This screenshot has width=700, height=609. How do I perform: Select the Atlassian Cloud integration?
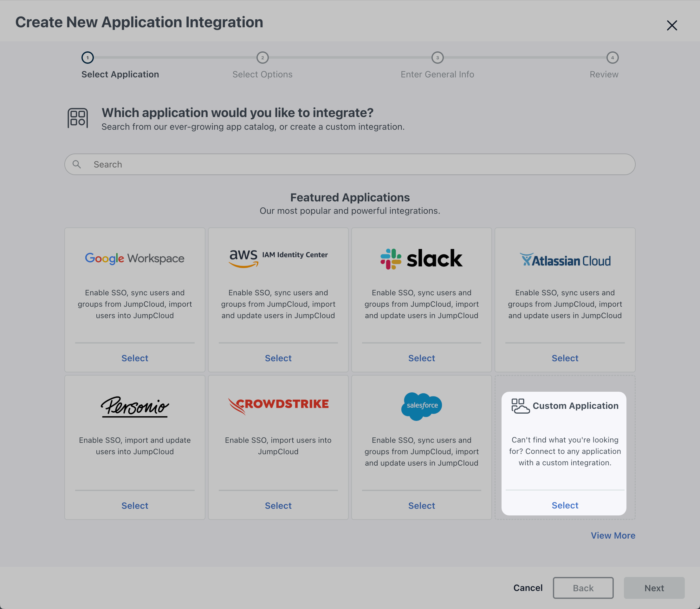click(565, 358)
